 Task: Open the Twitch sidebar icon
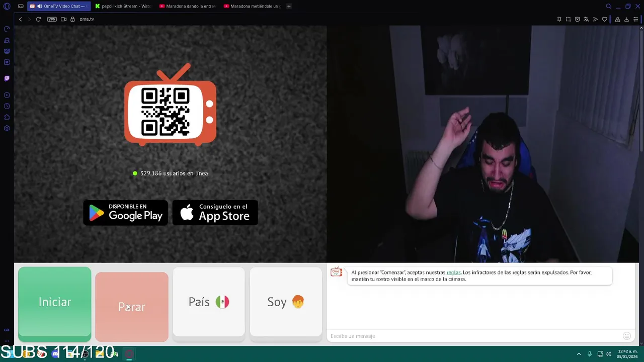tap(7, 78)
